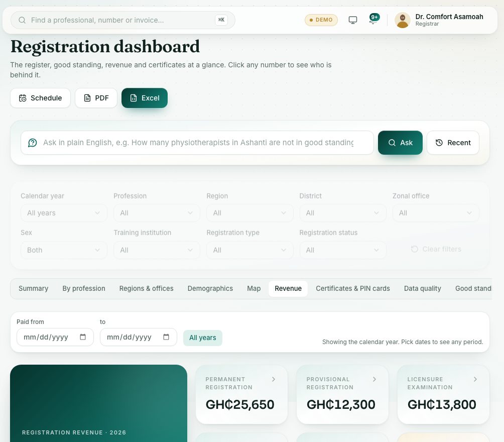
Task: Open the Profession dropdown
Action: [x=157, y=213]
